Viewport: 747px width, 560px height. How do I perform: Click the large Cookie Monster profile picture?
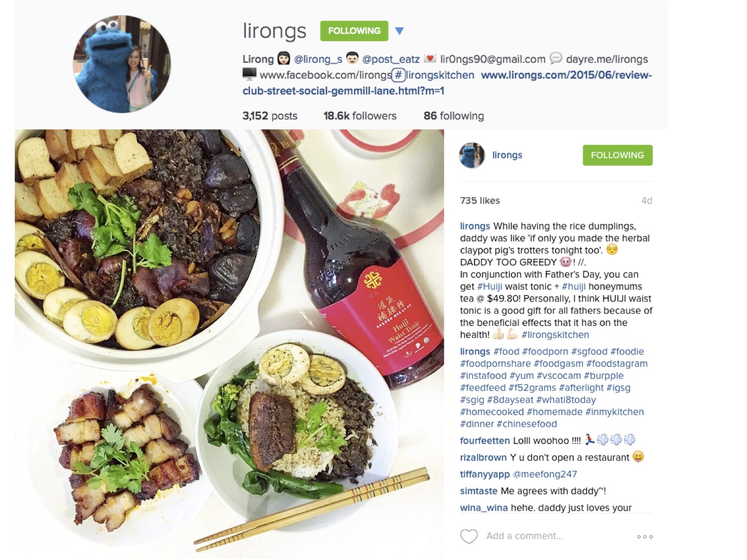(122, 64)
